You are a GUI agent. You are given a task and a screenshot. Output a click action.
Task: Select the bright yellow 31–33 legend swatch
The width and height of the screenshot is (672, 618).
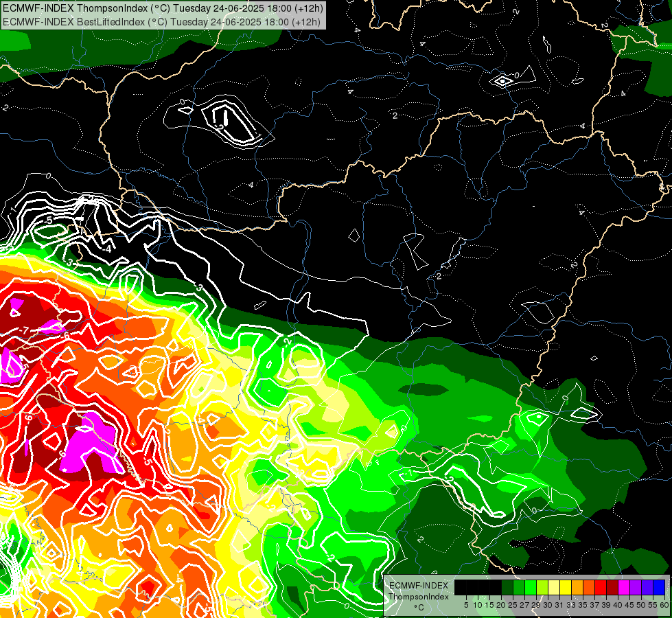pyautogui.click(x=566, y=588)
